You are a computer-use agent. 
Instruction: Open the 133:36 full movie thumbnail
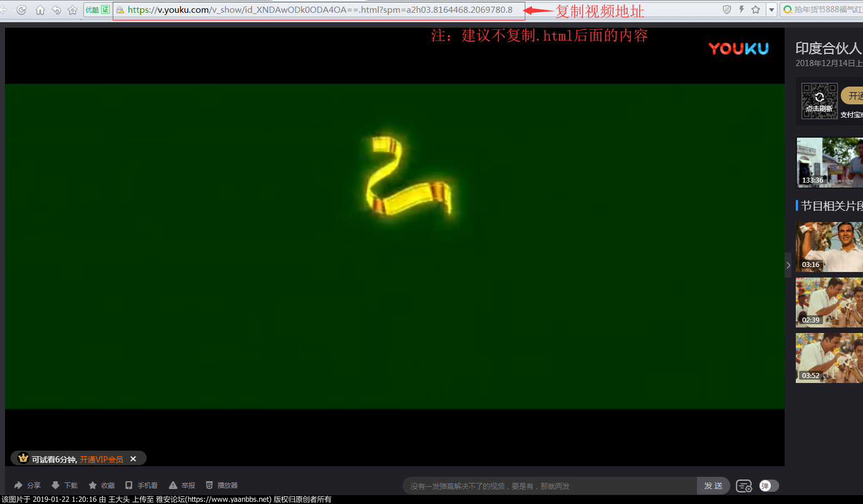point(830,162)
